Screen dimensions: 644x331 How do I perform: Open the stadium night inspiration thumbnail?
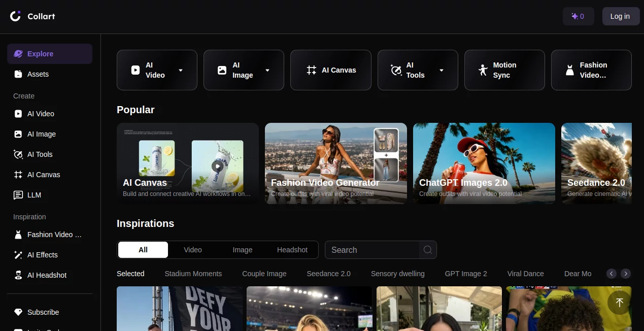[x=310, y=309]
